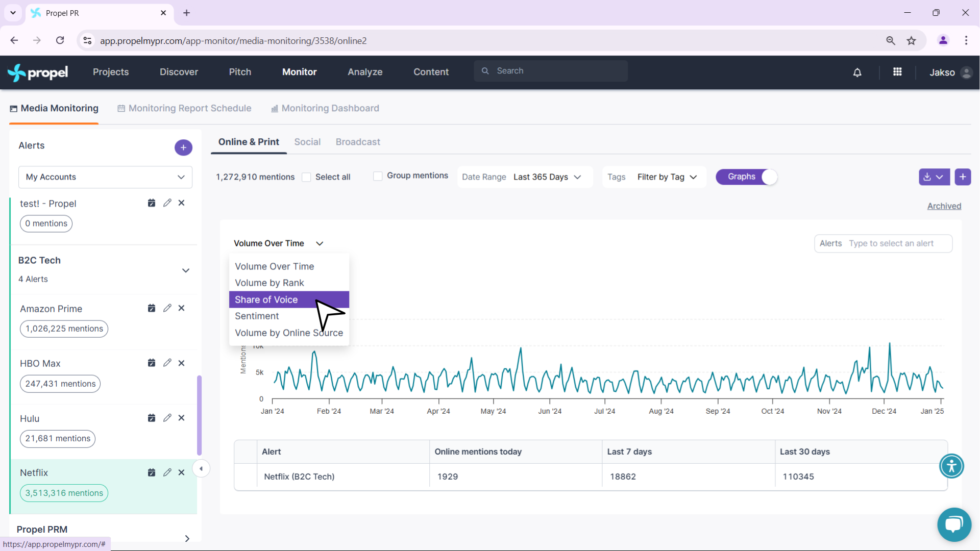Open the browser tab search chevron

click(13, 13)
